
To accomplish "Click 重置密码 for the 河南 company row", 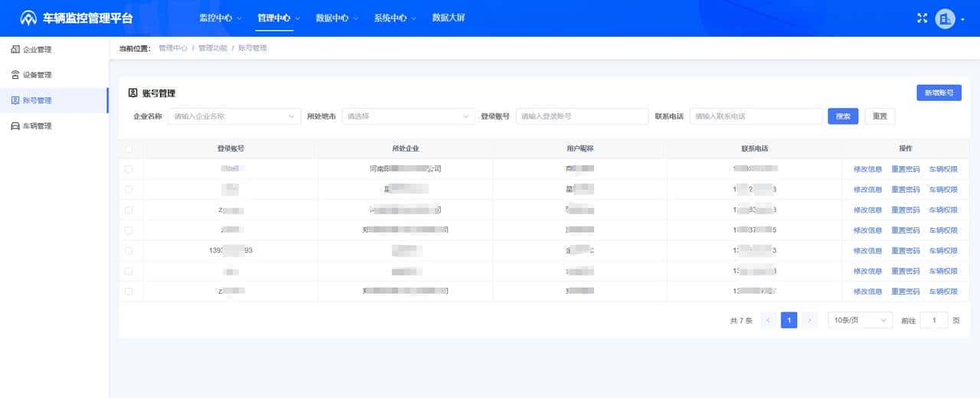I will tap(905, 169).
